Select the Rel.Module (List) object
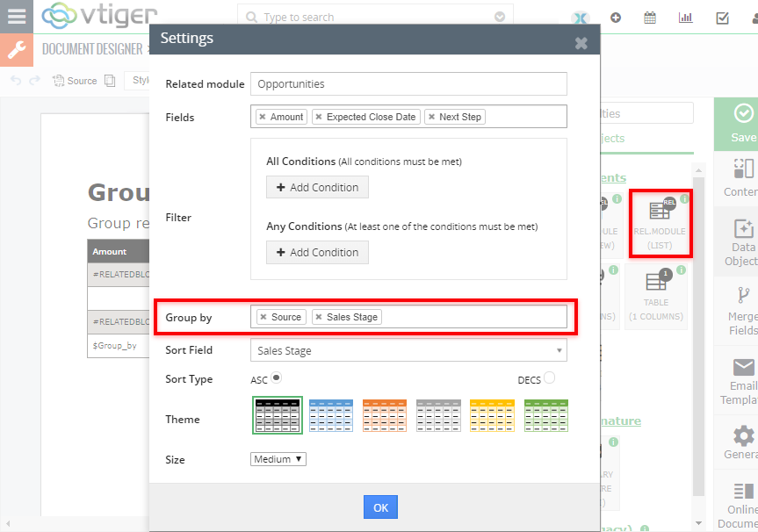The width and height of the screenshot is (758, 532). tap(660, 224)
